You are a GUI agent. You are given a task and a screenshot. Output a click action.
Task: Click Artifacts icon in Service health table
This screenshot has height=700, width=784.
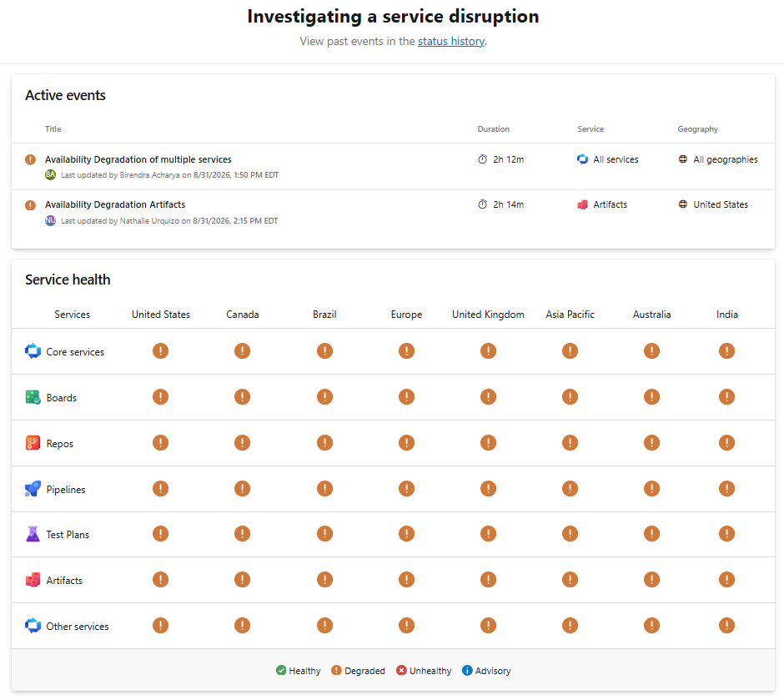pos(33,580)
